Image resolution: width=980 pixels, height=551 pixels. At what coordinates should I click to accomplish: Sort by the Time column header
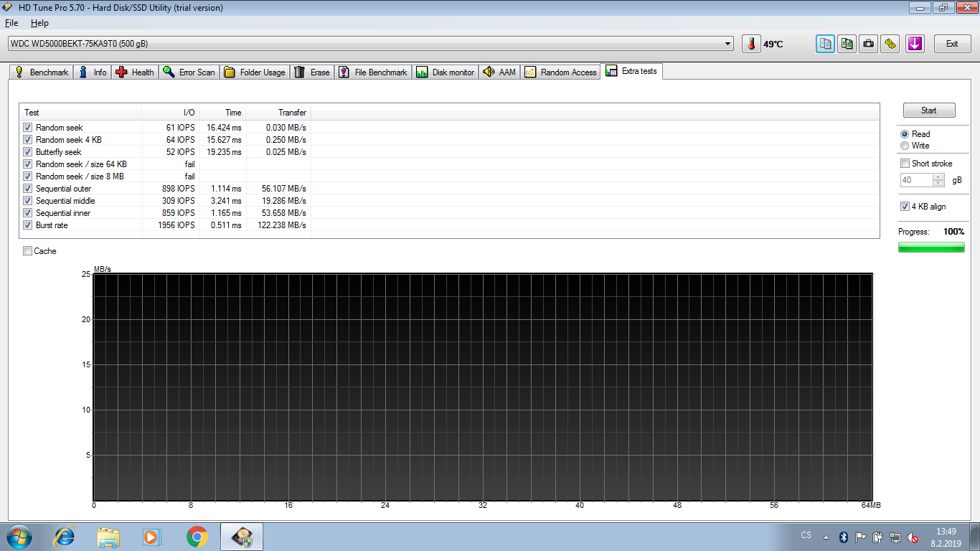coord(223,113)
